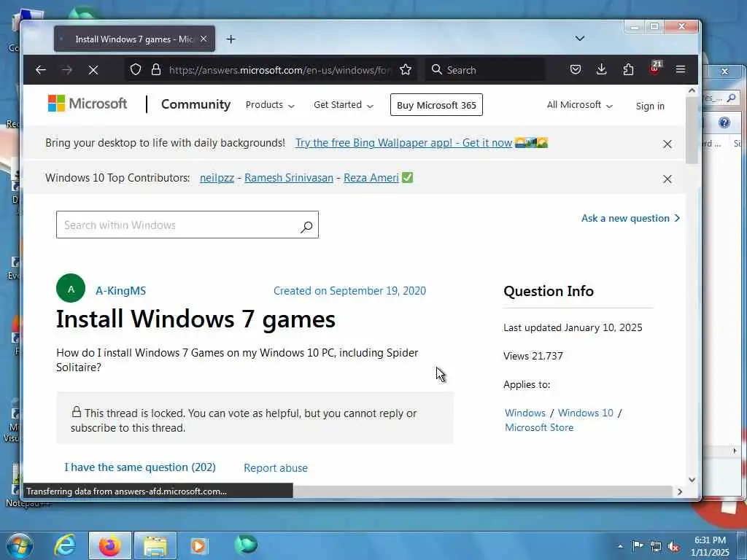Click the Install Windows 7 games heading
Screen dimensions: 747x560
(x=196, y=319)
